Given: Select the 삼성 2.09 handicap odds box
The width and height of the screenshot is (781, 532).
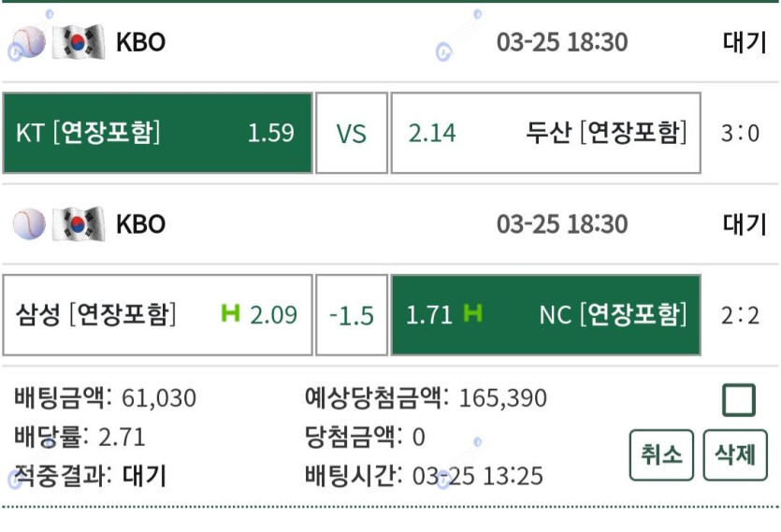Looking at the screenshot, I should point(157,315).
